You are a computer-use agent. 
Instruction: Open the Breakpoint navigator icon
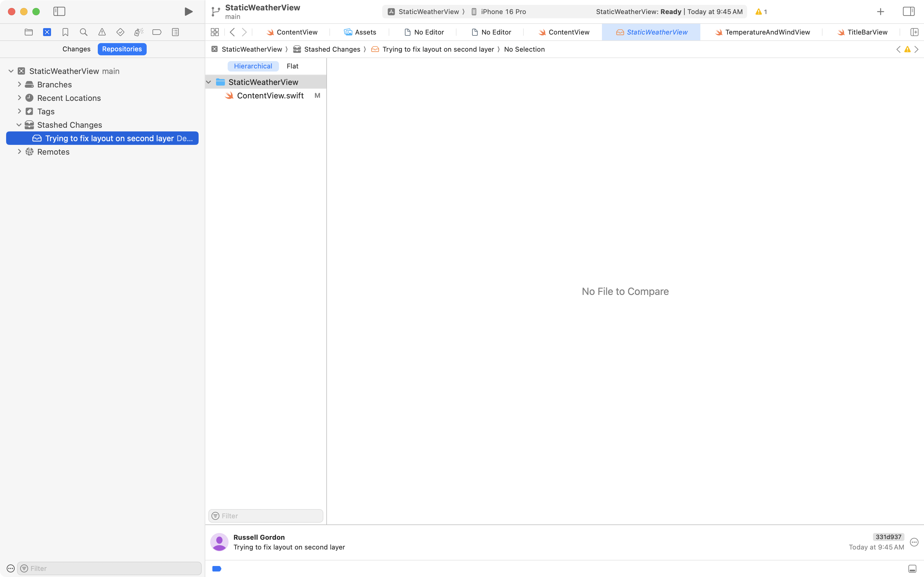pos(157,32)
